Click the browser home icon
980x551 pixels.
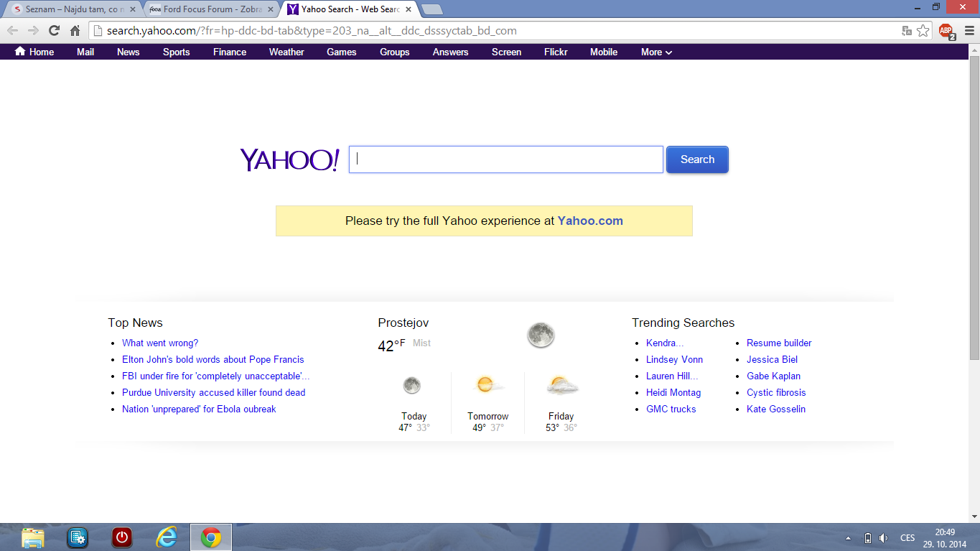pyautogui.click(x=75, y=30)
